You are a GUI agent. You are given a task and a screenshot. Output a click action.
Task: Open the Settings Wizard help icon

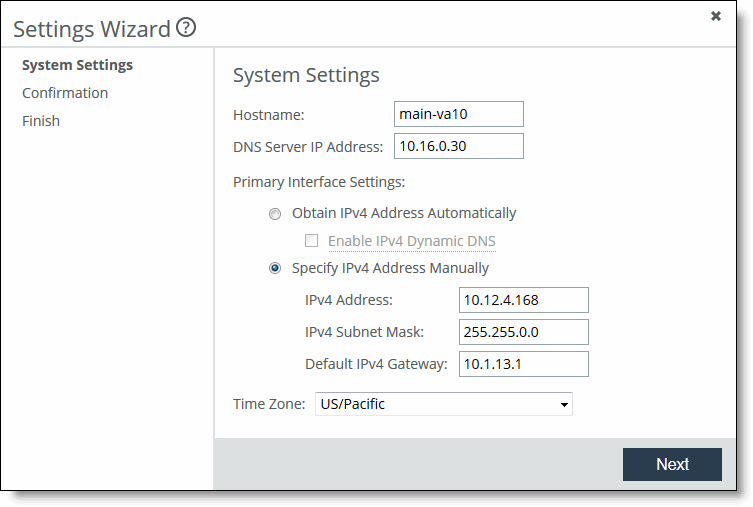point(186,27)
